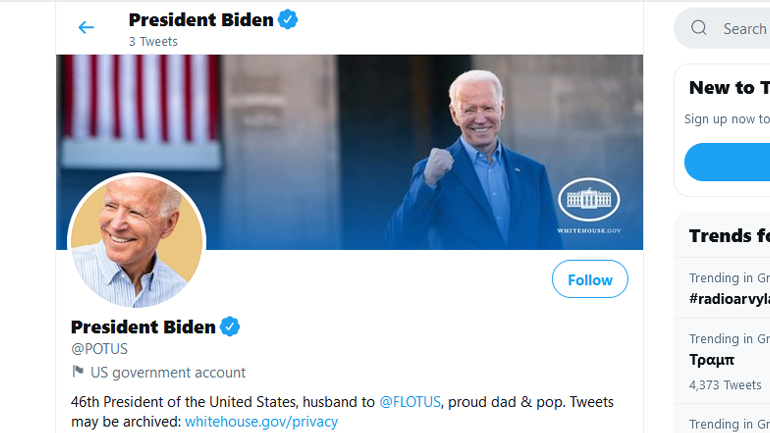
Task: Click the search magnifier icon
Action: click(699, 28)
